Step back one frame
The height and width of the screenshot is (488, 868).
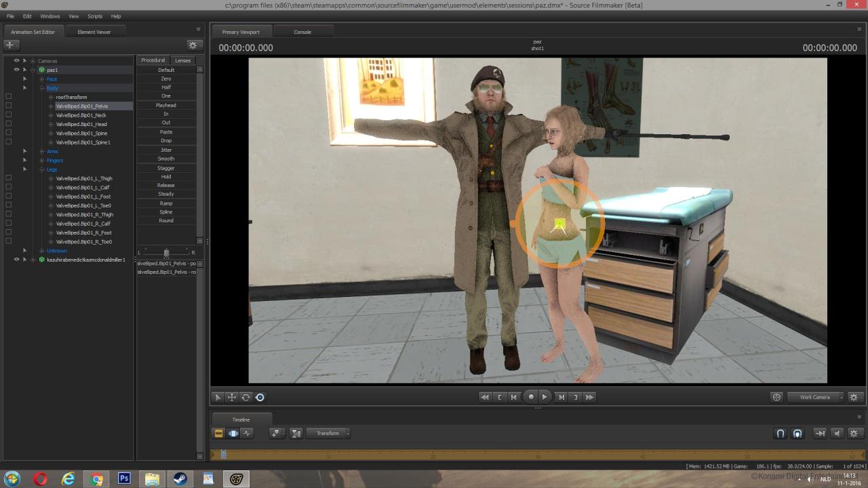click(x=514, y=397)
